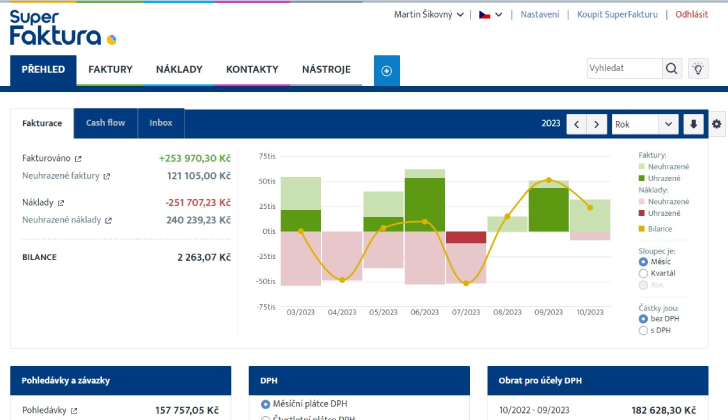Select the 's DPH' amounts option
Viewport: 728px width, 420px height.
point(643,330)
